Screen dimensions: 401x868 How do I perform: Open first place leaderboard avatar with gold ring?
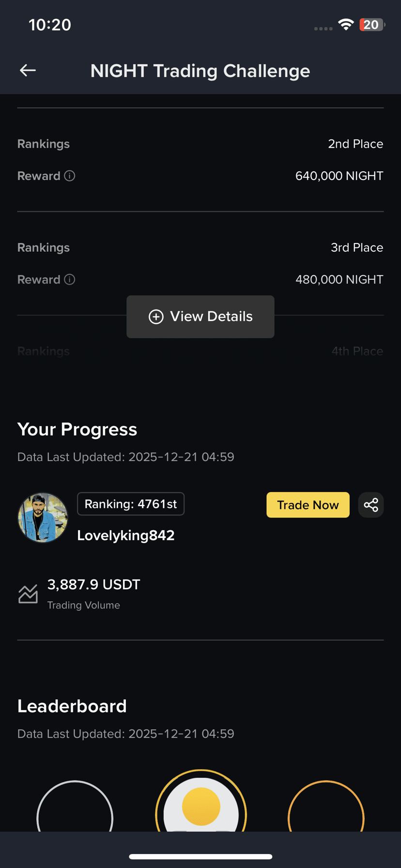click(201, 801)
